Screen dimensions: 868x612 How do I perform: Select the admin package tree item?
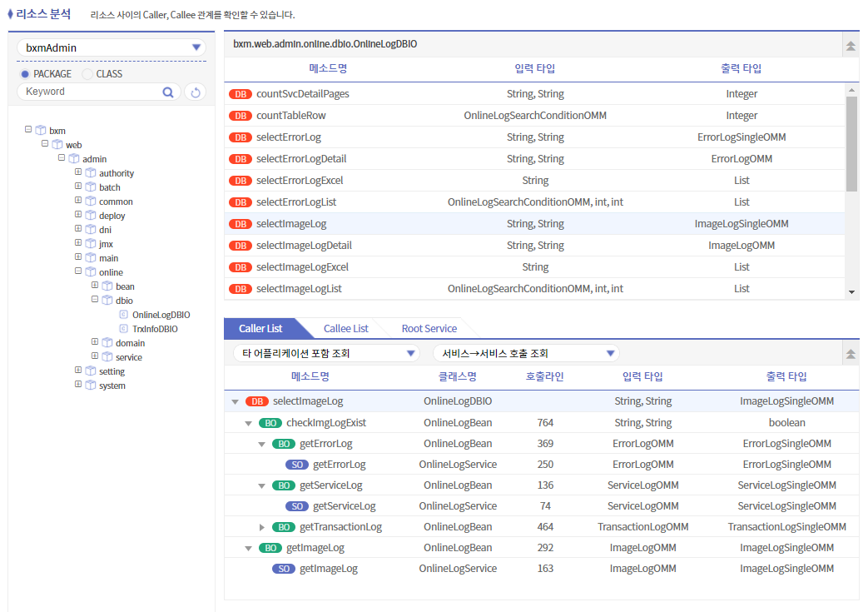coord(95,160)
